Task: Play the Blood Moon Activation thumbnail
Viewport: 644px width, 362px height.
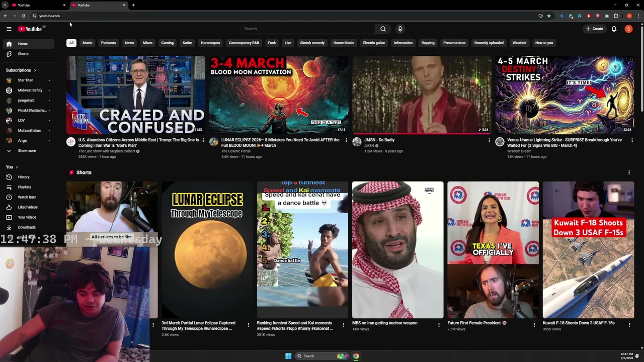Action: (x=279, y=95)
